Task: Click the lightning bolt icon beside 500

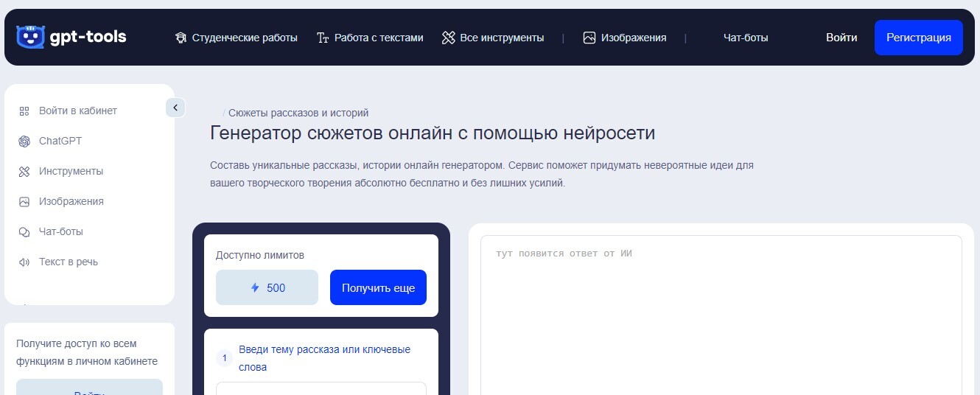Action: tap(255, 287)
